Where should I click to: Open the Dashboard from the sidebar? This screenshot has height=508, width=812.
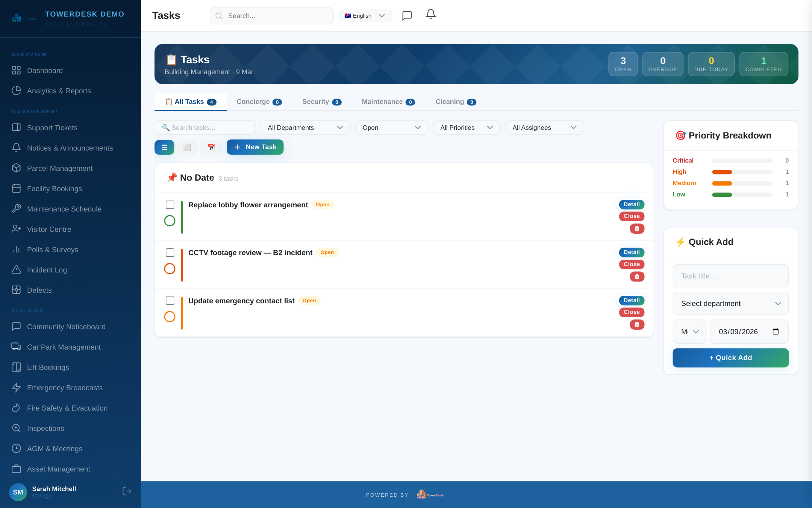(45, 70)
